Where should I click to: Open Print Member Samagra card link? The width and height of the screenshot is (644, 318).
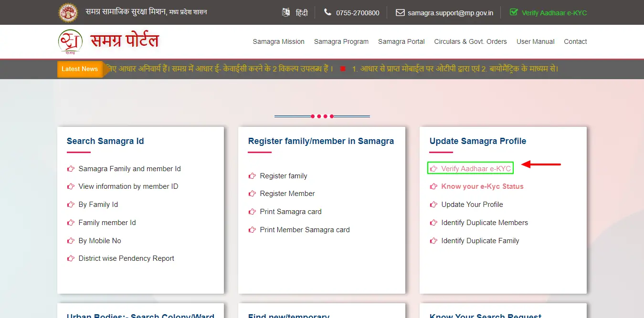pos(305,230)
